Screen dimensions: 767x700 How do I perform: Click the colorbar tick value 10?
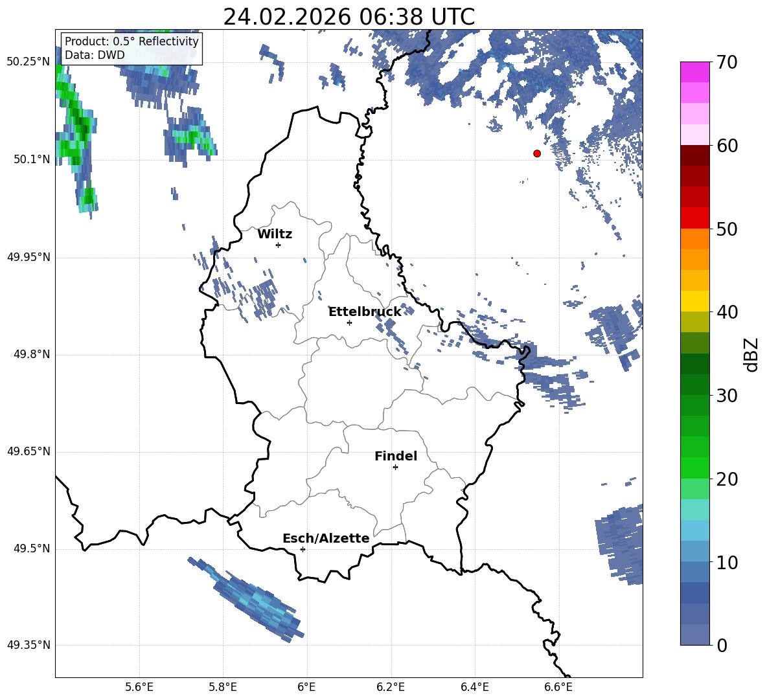click(x=726, y=562)
